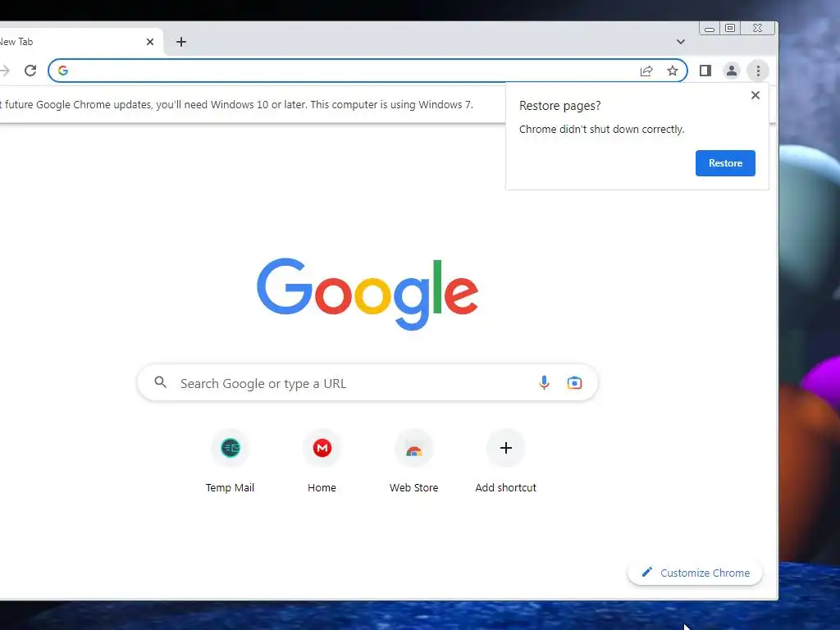Screen dimensions: 840x630
Task: Click the Search Google or type a URL box
Action: pyautogui.click(x=367, y=383)
